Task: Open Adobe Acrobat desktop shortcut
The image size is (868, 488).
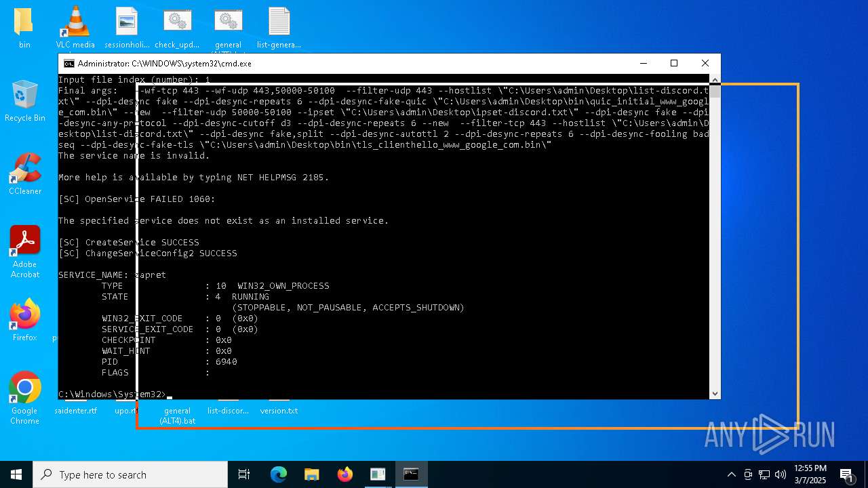Action: point(25,251)
